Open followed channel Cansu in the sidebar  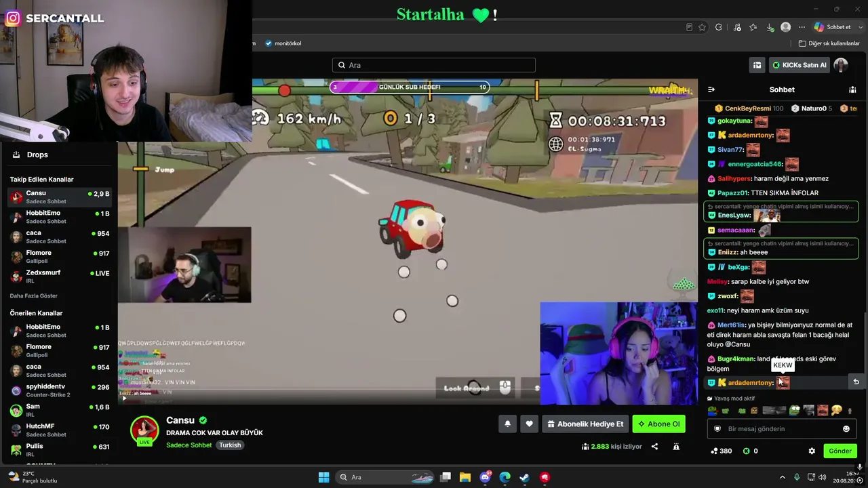(x=60, y=197)
